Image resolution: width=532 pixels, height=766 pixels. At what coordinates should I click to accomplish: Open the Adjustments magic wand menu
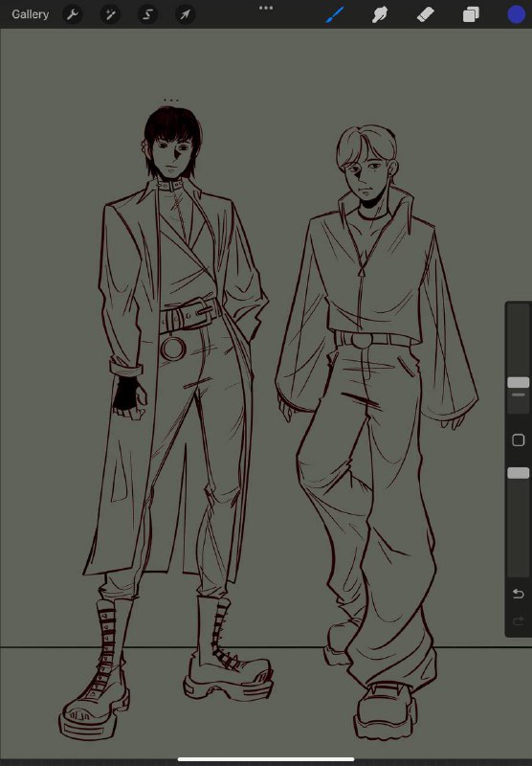click(x=110, y=14)
